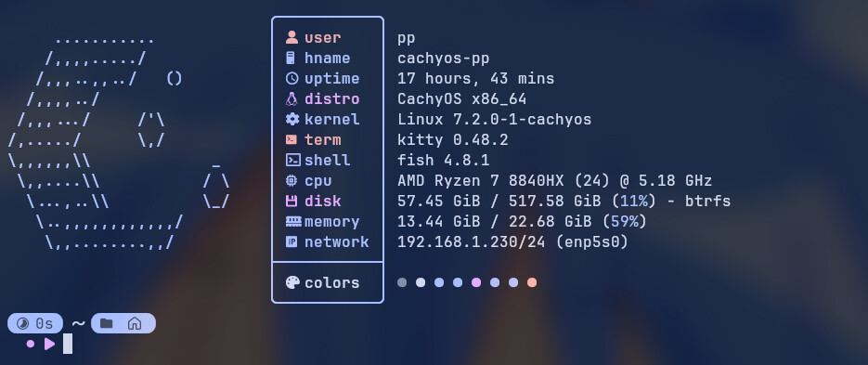868x365 pixels.
Task: Click the blue dot left of pink
Action: click(x=458, y=282)
